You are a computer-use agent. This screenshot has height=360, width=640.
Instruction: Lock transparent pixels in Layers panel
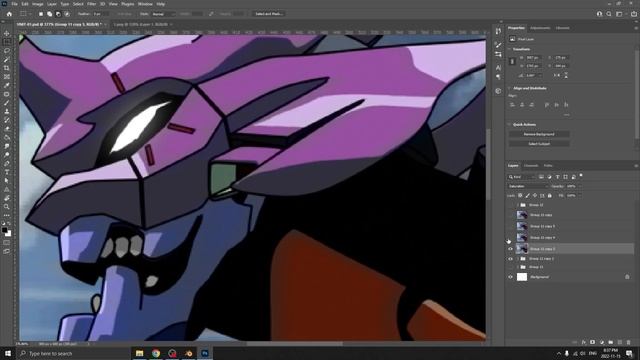click(520, 196)
